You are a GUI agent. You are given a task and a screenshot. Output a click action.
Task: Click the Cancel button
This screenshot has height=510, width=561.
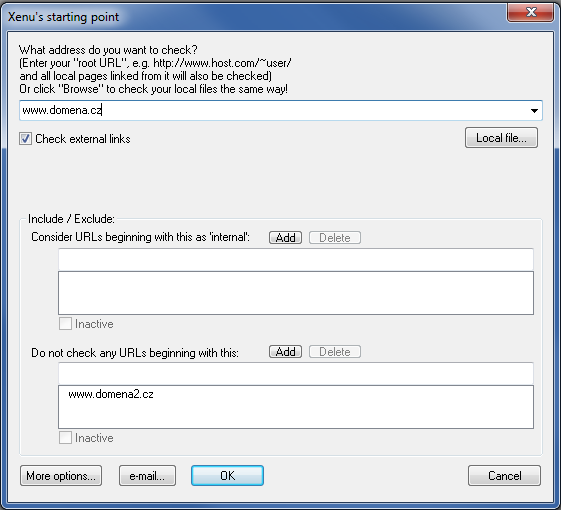[504, 476]
